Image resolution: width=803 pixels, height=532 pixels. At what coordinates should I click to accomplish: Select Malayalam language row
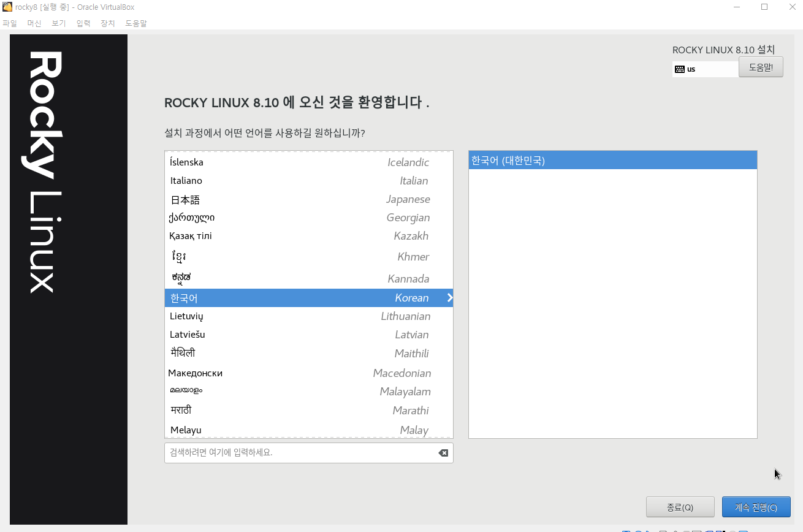click(x=309, y=391)
